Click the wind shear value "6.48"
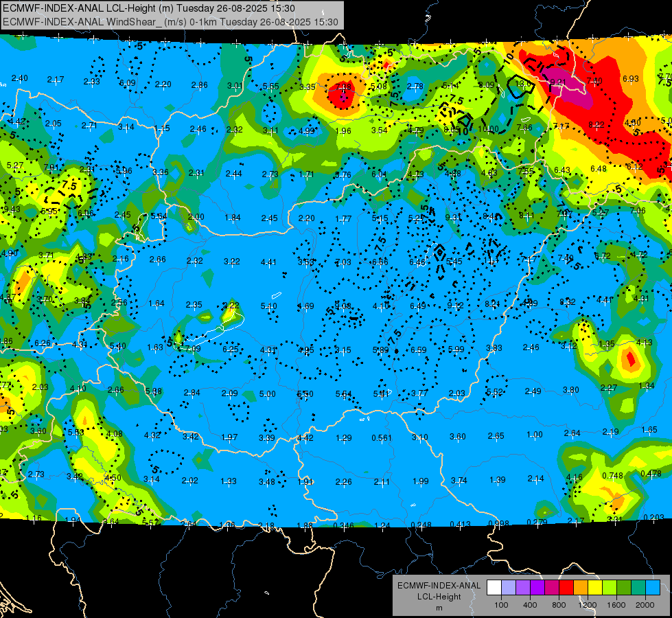672x618 pixels. (x=599, y=168)
